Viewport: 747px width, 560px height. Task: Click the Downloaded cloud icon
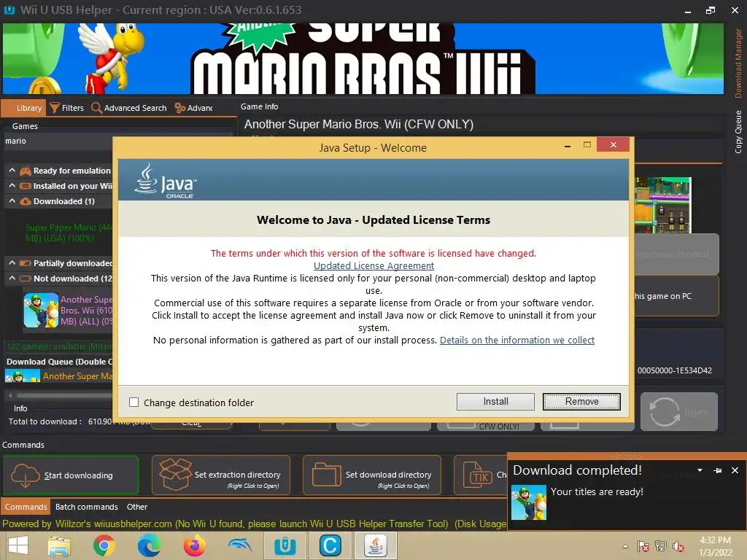tap(26, 201)
